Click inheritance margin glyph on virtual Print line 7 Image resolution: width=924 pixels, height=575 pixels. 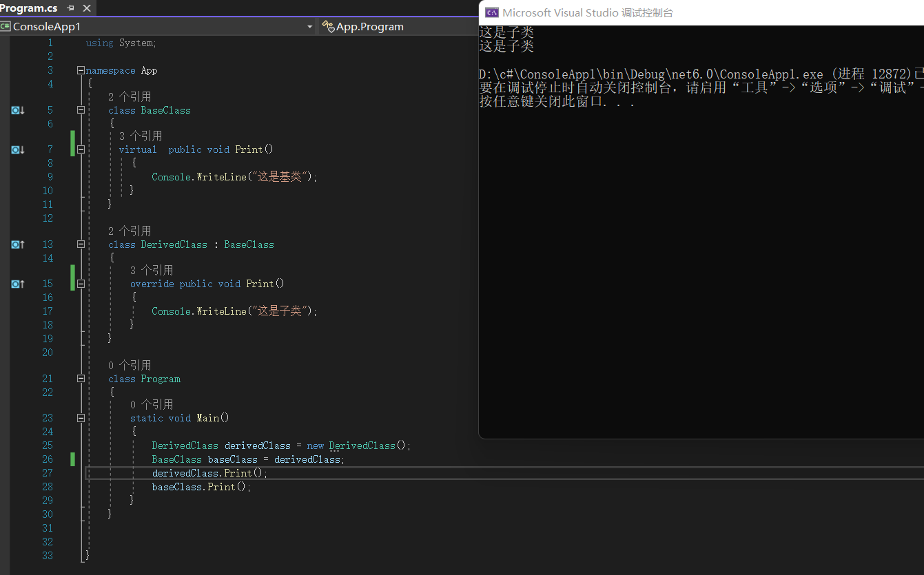[18, 149]
